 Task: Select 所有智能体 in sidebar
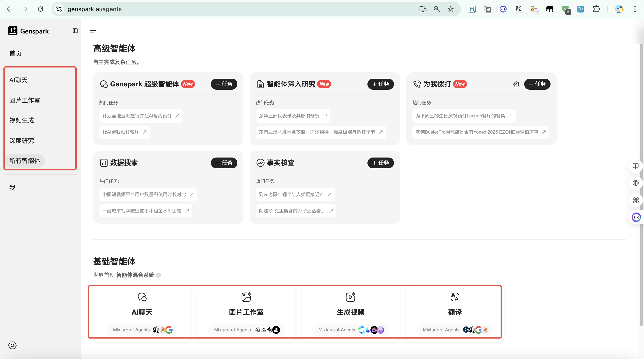click(25, 161)
